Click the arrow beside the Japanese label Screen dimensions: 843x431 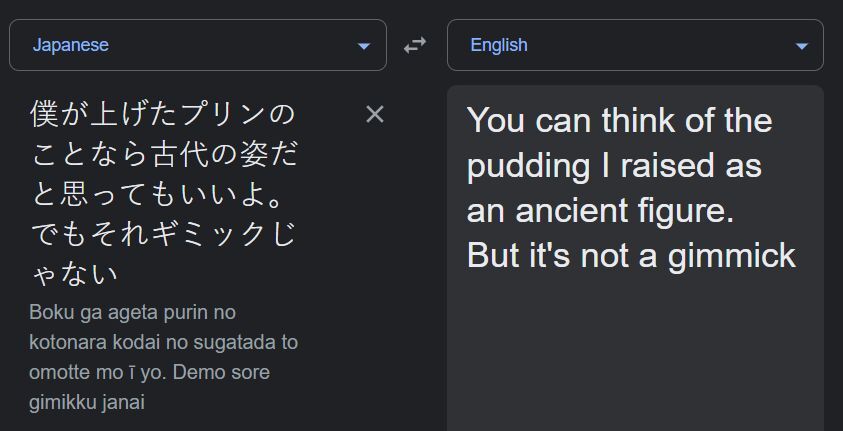(x=364, y=46)
